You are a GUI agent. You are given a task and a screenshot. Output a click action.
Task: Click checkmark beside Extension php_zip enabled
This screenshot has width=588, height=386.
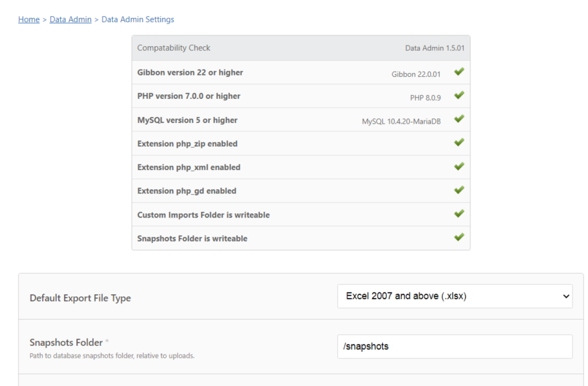tap(459, 142)
